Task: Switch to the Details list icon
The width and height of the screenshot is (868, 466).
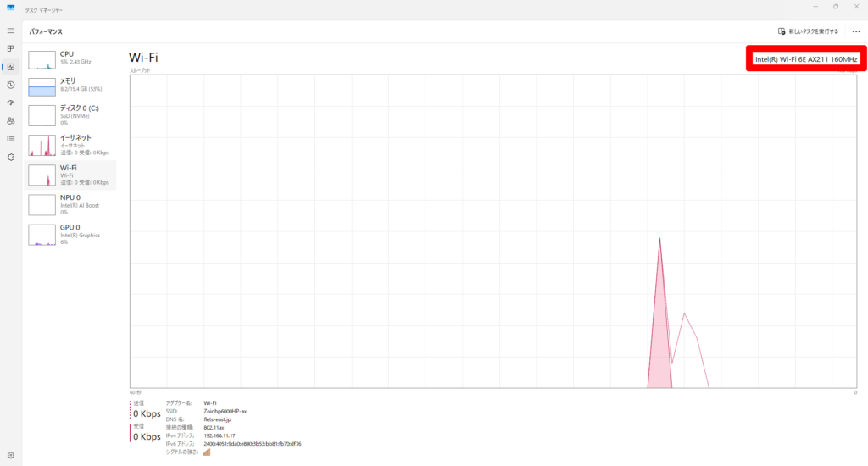Action: click(11, 138)
